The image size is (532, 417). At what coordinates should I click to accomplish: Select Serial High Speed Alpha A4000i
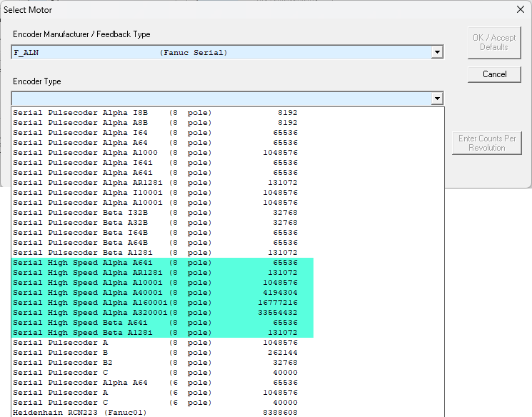228,293
